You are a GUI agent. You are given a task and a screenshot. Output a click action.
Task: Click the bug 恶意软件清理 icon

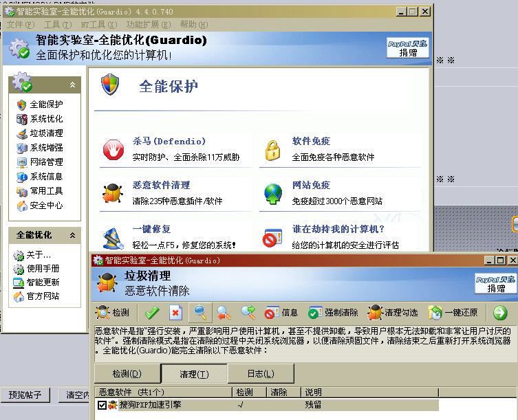pos(113,193)
